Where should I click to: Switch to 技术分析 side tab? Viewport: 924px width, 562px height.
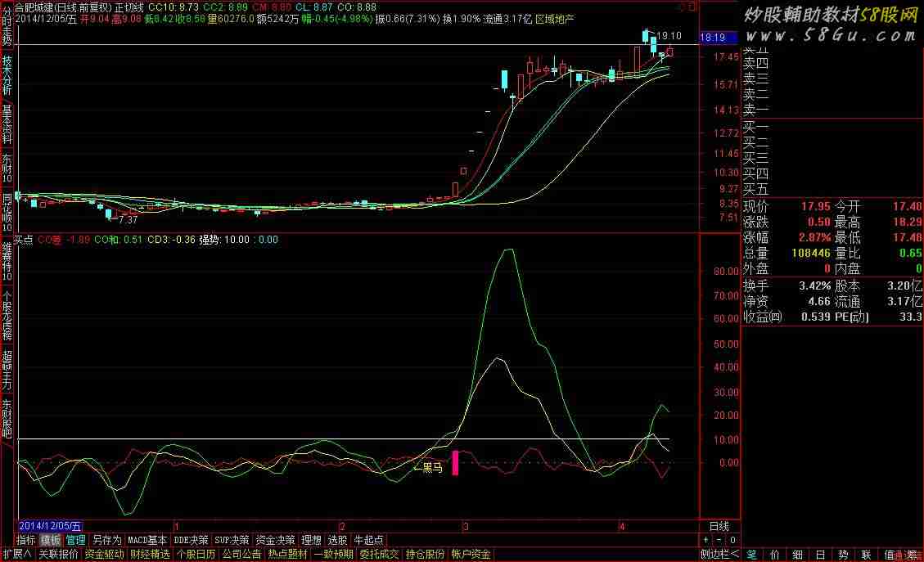tap(7, 74)
